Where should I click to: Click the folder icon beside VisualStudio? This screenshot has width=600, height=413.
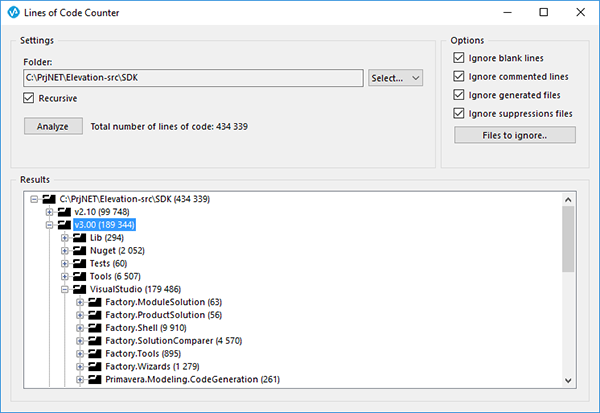coord(79,289)
